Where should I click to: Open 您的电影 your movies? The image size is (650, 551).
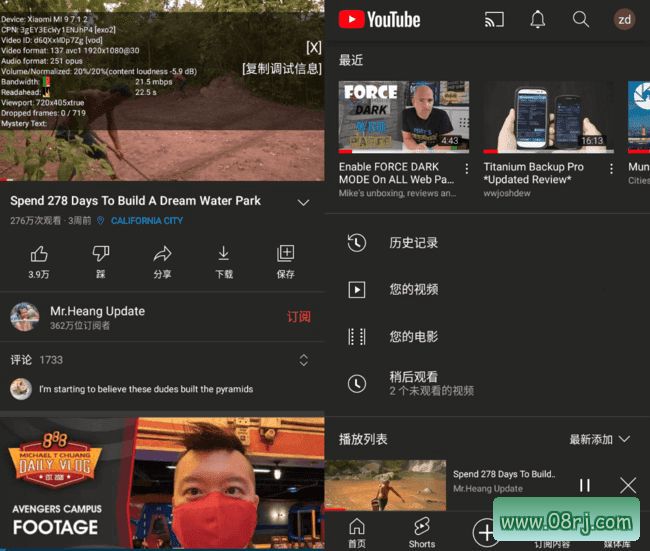(487, 337)
